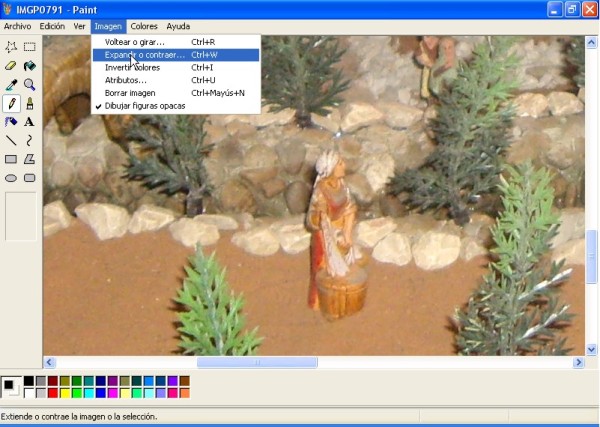Select the Brush tool
The image size is (600, 427).
point(30,103)
